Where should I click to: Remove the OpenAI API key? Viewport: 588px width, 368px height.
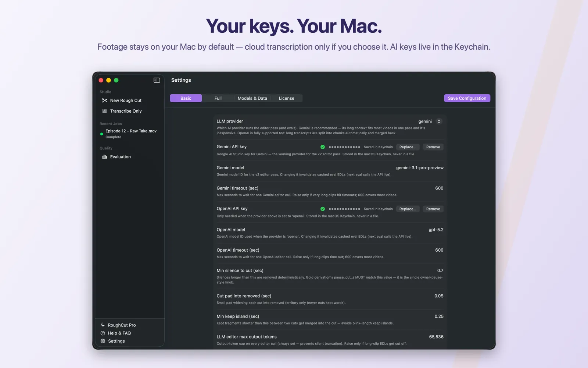pos(433,209)
